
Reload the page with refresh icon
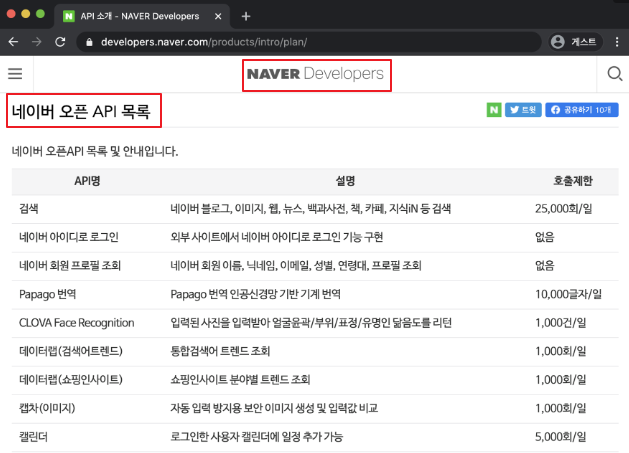(60, 42)
